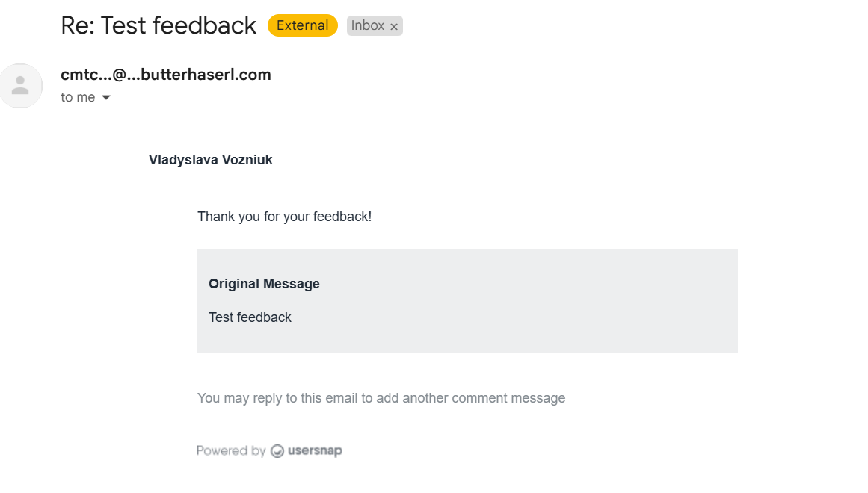Click the grey original message box
Screen dimensions: 868x493
(x=467, y=301)
